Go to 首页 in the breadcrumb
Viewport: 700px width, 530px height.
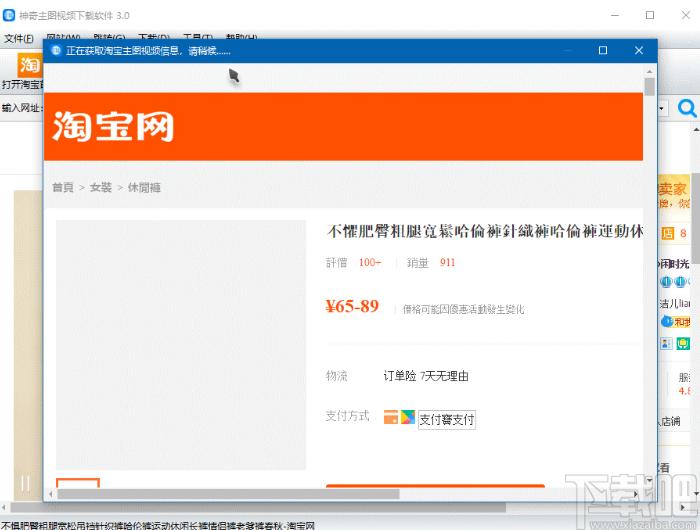(x=62, y=188)
